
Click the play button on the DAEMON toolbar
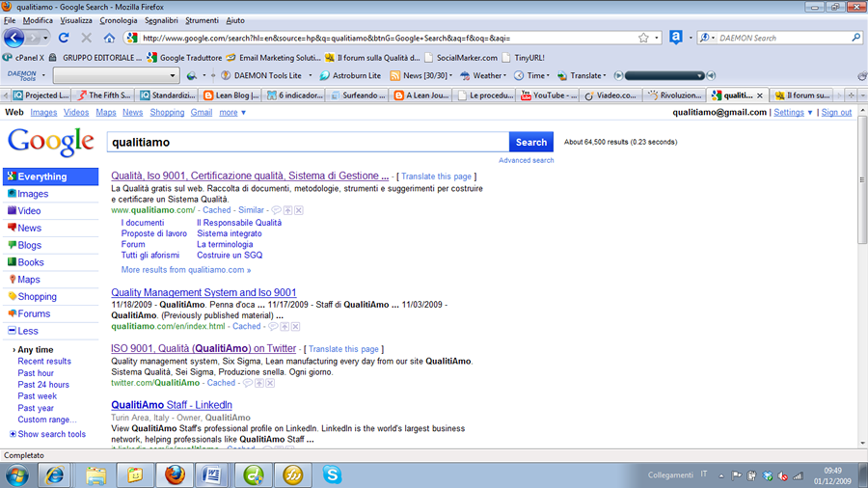point(619,75)
